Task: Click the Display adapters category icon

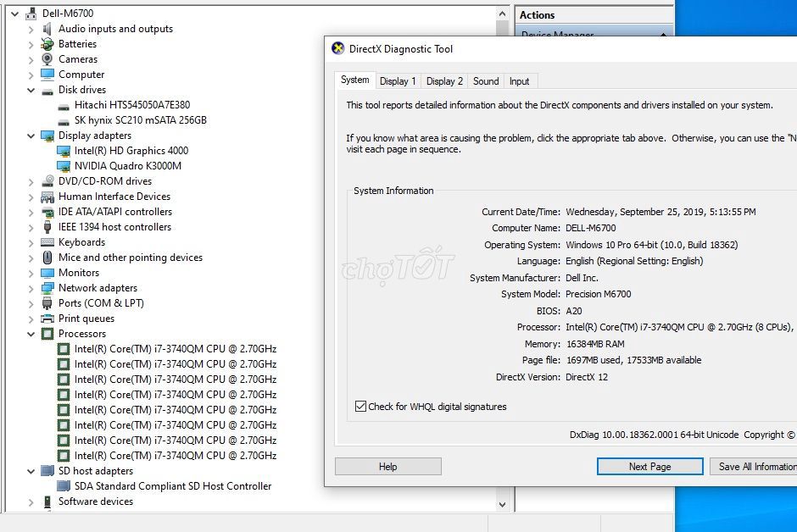Action: click(47, 136)
